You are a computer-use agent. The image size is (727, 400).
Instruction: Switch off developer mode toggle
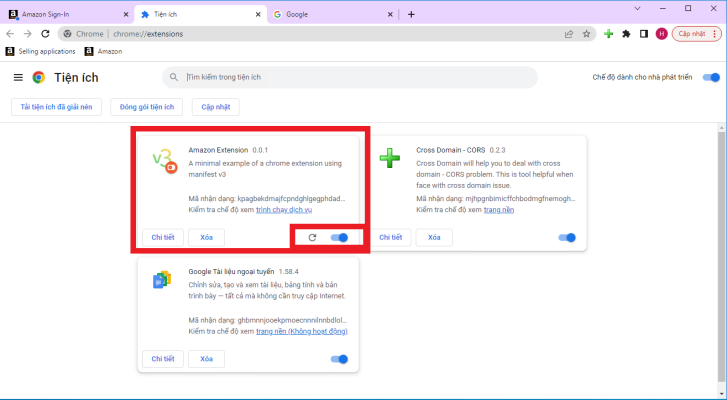pos(711,77)
